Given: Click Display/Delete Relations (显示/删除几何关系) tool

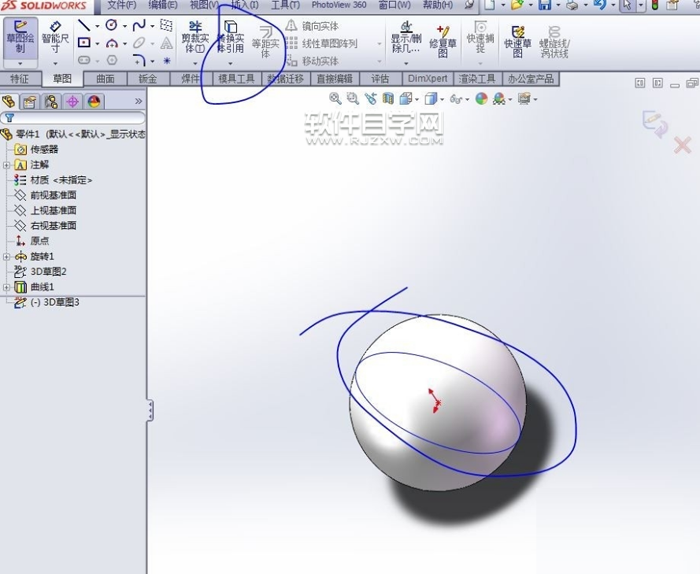Looking at the screenshot, I should click(406, 37).
